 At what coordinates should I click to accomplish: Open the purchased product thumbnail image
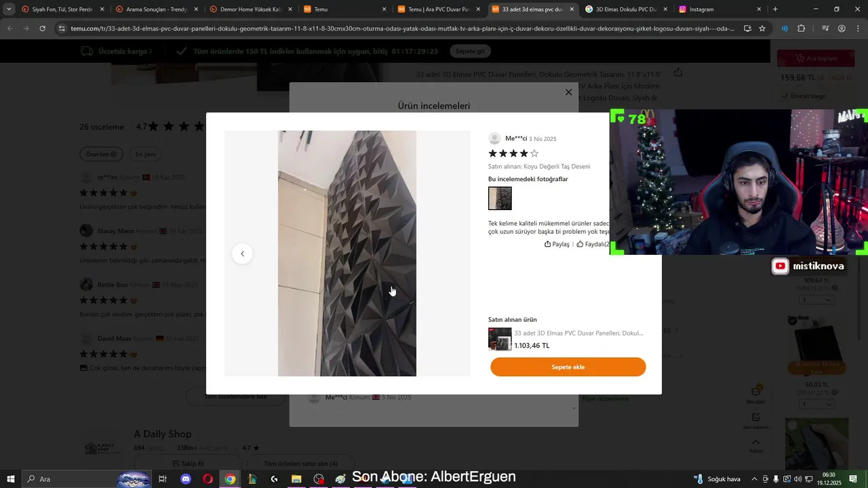coord(500,339)
